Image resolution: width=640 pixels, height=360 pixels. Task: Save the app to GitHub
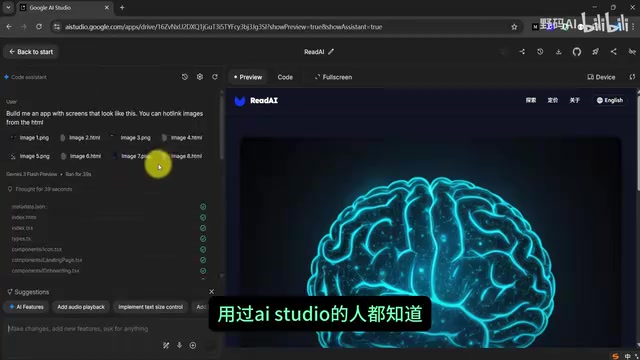click(577, 52)
